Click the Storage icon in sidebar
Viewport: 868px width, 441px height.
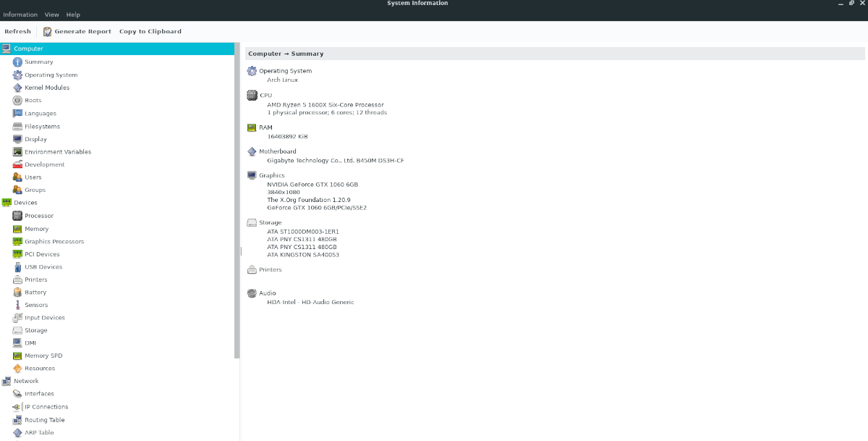(x=18, y=330)
